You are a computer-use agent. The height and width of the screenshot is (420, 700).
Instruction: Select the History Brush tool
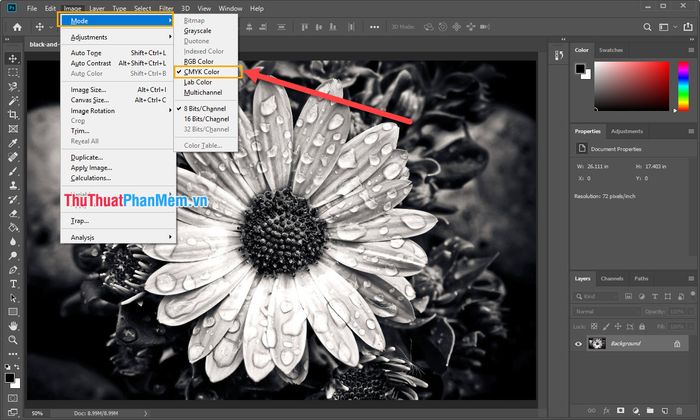(x=13, y=200)
